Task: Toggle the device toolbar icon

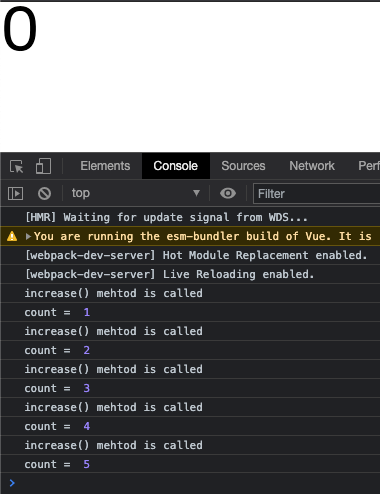Action: (x=43, y=166)
